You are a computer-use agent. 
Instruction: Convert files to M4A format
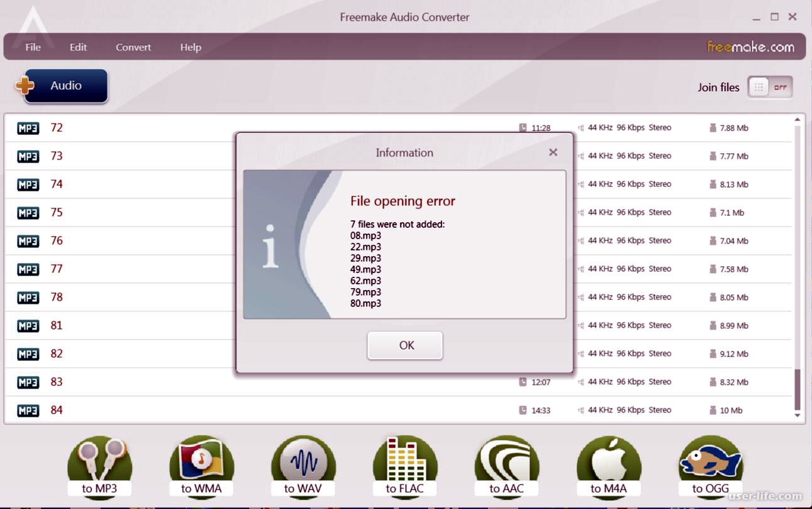point(609,466)
